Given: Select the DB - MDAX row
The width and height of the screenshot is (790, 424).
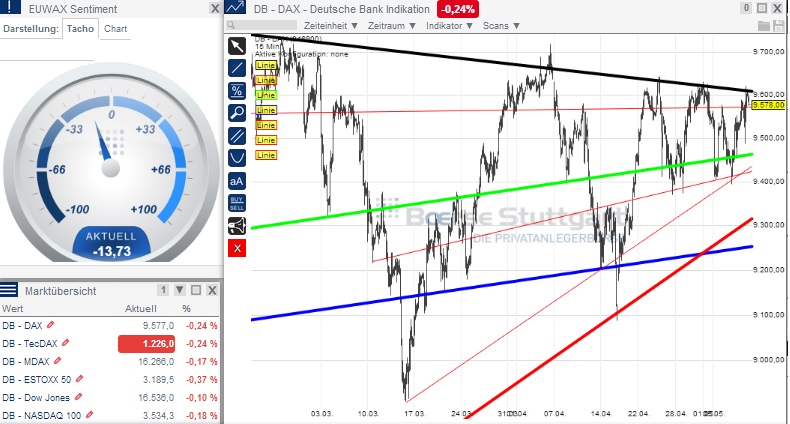Looking at the screenshot, I should 110,362.
